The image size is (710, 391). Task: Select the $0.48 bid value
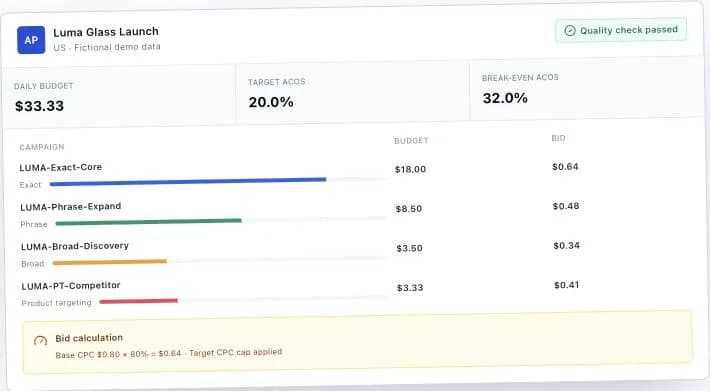tap(566, 206)
